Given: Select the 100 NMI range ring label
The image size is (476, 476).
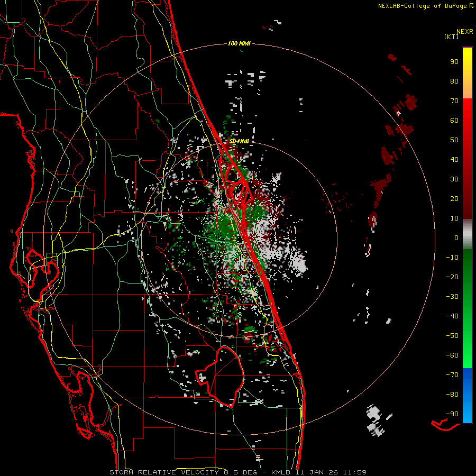Looking at the screenshot, I should pos(239,43).
